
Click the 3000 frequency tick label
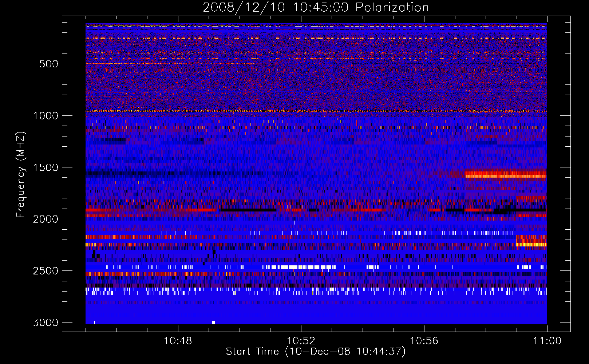pyautogui.click(x=46, y=323)
